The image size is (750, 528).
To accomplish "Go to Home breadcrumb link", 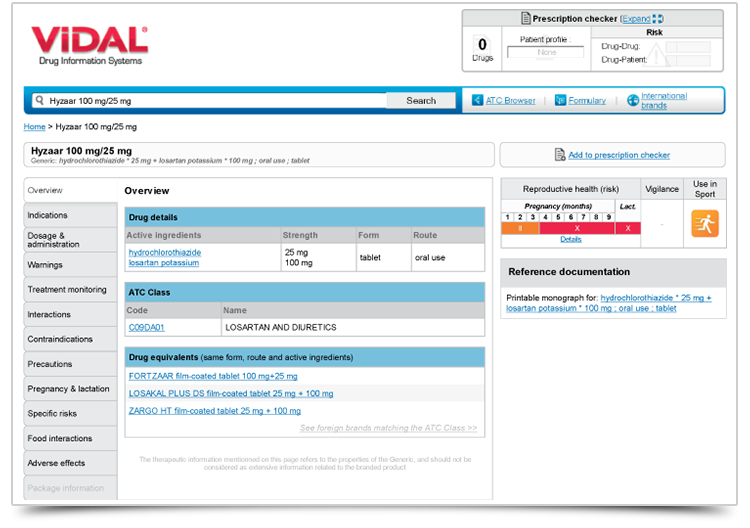I will pyautogui.click(x=34, y=127).
